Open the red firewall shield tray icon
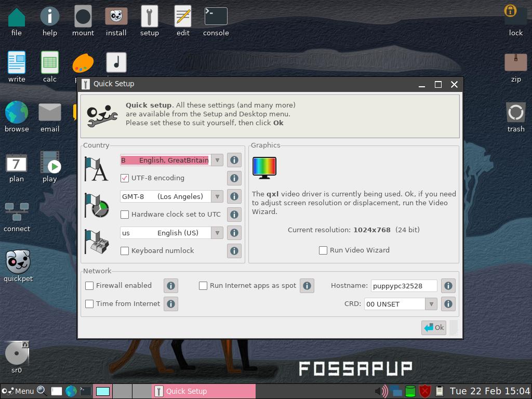The width and height of the screenshot is (532, 399). [x=424, y=391]
